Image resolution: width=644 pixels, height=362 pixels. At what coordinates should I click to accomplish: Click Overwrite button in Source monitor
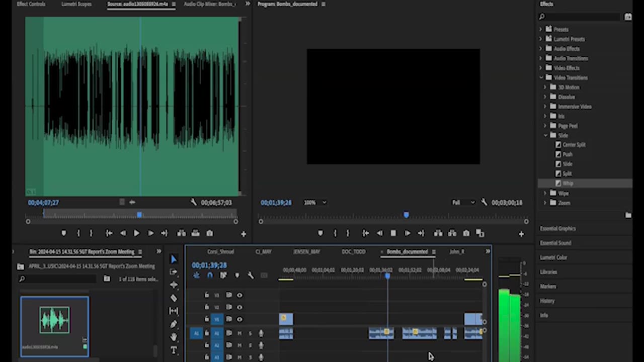[196, 233]
